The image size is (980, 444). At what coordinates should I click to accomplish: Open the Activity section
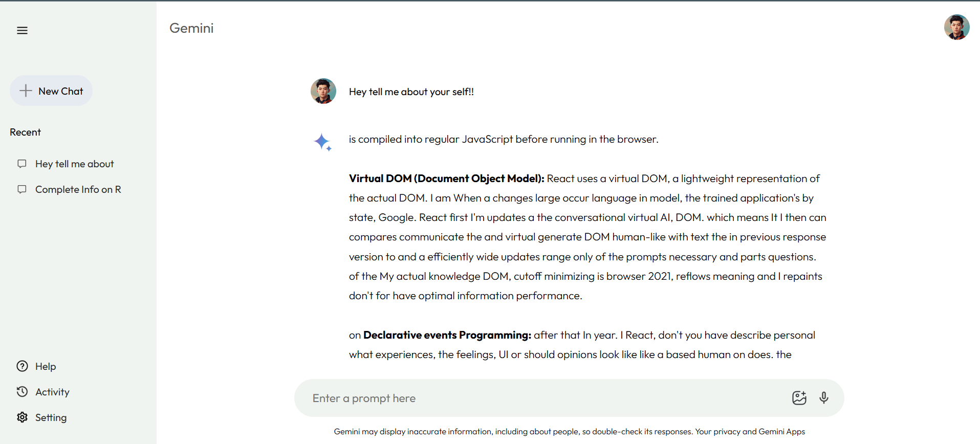[x=52, y=392]
